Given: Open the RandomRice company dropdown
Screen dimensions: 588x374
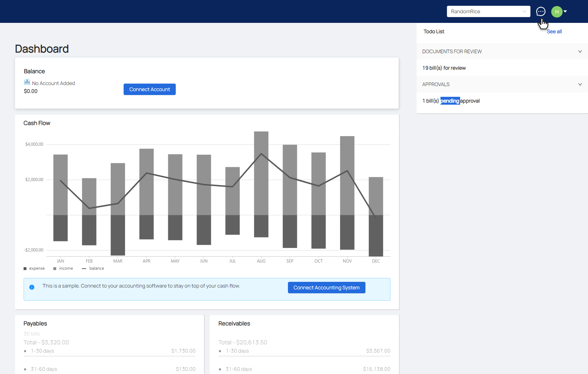Looking at the screenshot, I should (488, 11).
